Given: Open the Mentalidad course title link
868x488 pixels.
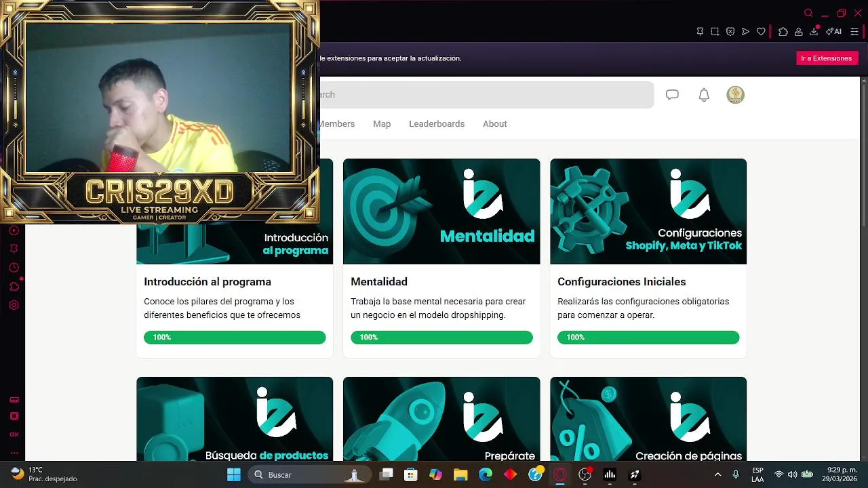Looking at the screenshot, I should coord(379,282).
